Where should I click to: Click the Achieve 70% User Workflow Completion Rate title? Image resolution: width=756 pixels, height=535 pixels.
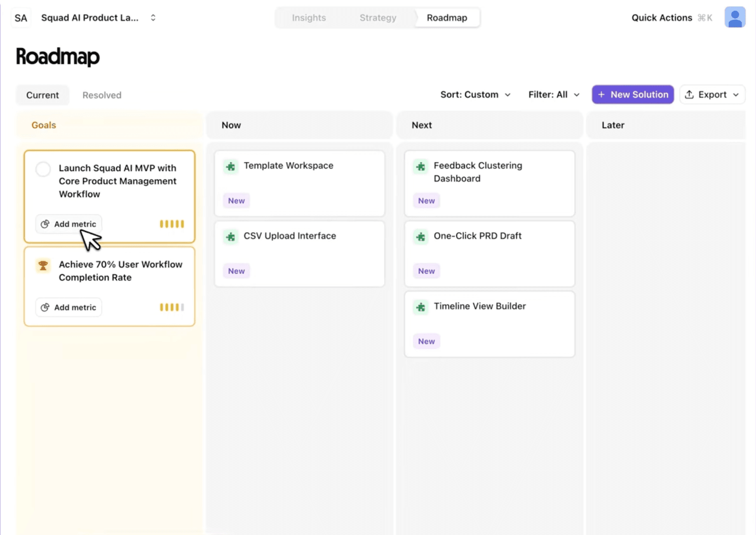coord(120,271)
